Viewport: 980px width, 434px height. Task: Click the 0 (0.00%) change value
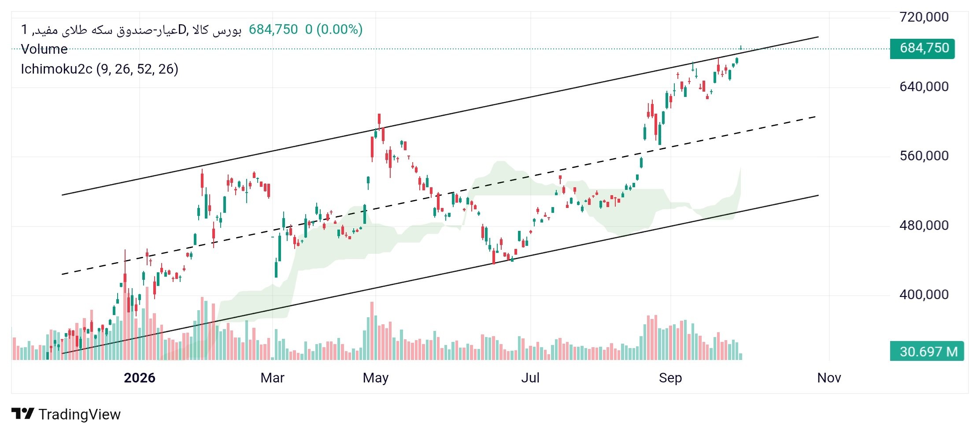(334, 30)
